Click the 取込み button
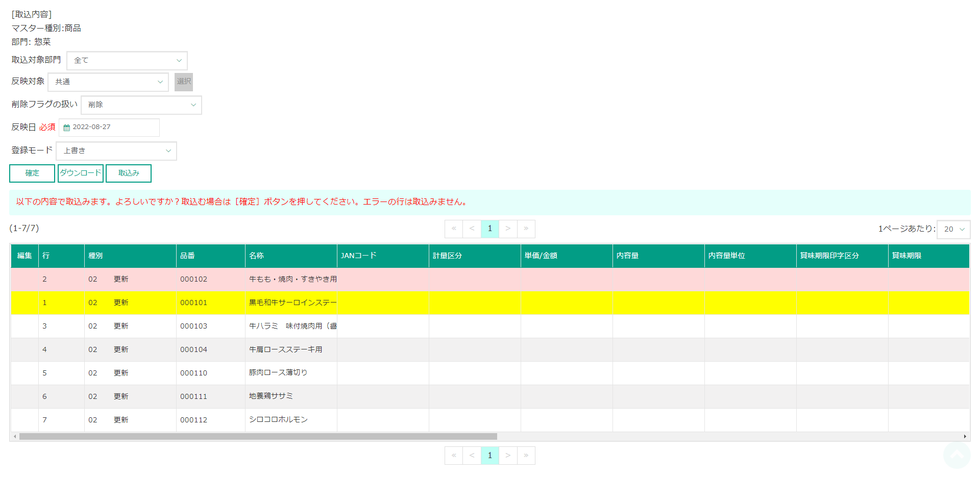The height and width of the screenshot is (478, 980). pyautogui.click(x=129, y=173)
